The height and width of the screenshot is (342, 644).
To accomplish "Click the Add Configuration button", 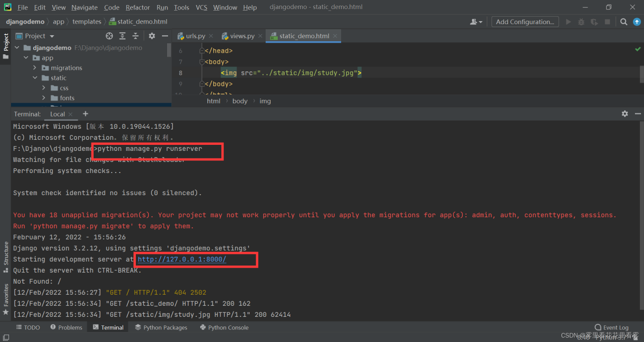I will pos(525,22).
